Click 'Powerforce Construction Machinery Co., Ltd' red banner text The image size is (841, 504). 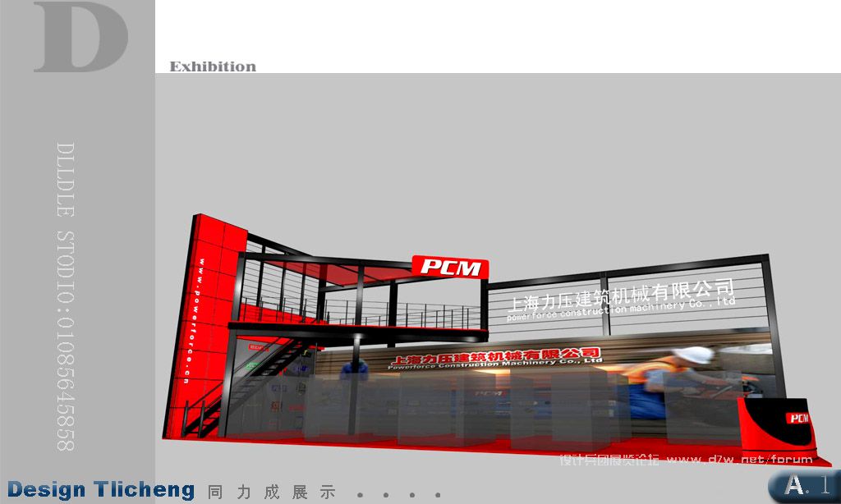coord(495,363)
